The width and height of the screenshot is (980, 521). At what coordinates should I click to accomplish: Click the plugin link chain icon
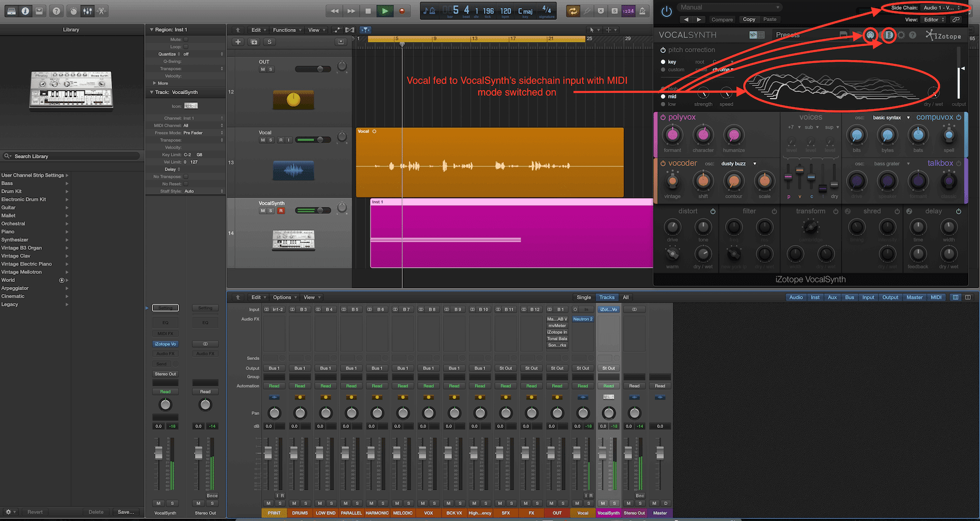955,20
